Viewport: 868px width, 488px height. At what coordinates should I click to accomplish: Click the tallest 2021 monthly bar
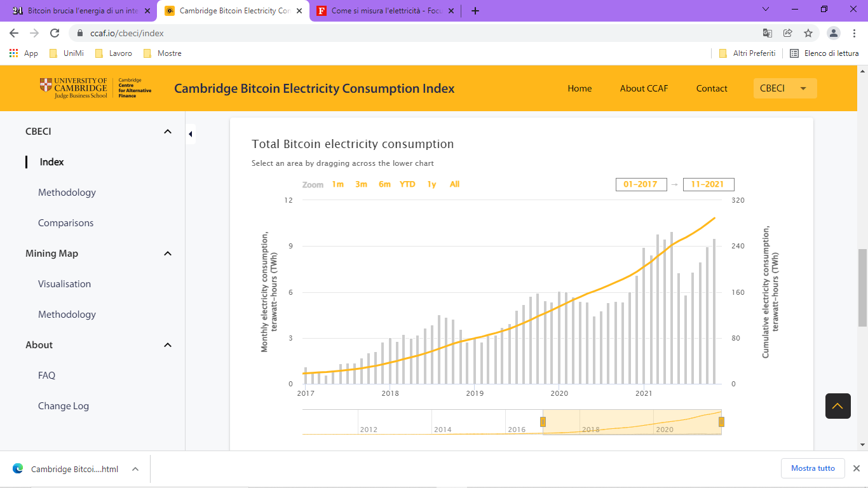(x=672, y=308)
